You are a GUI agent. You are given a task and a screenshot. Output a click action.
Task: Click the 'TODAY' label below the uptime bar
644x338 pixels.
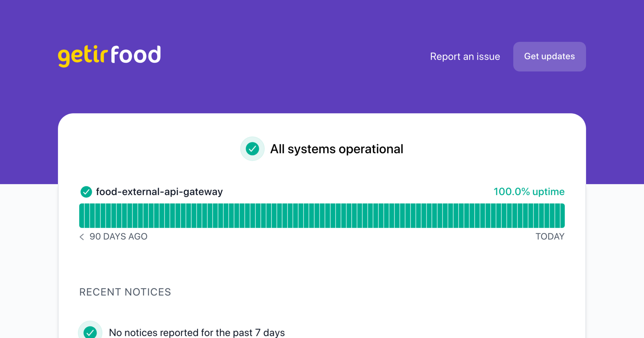550,237
